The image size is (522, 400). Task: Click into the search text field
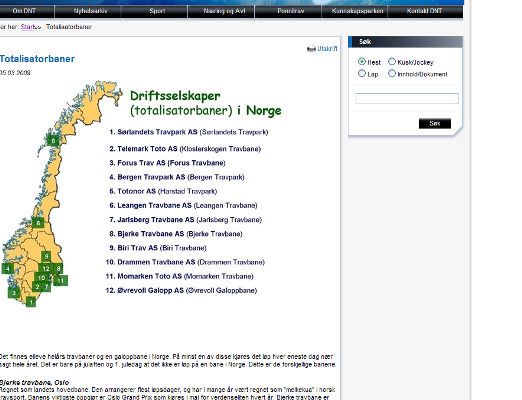point(407,98)
